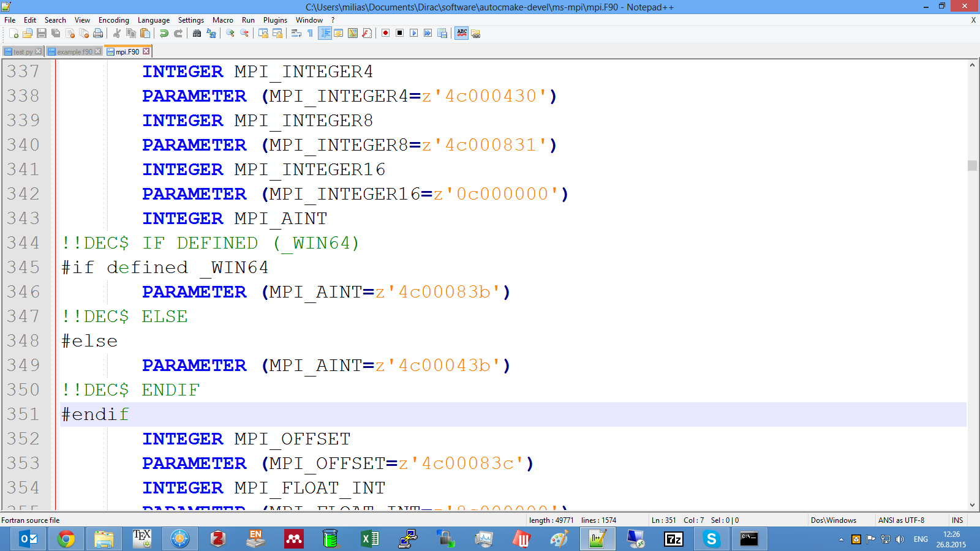This screenshot has width=980, height=551.
Task: Click the volume icon in system tray
Action: tap(900, 539)
